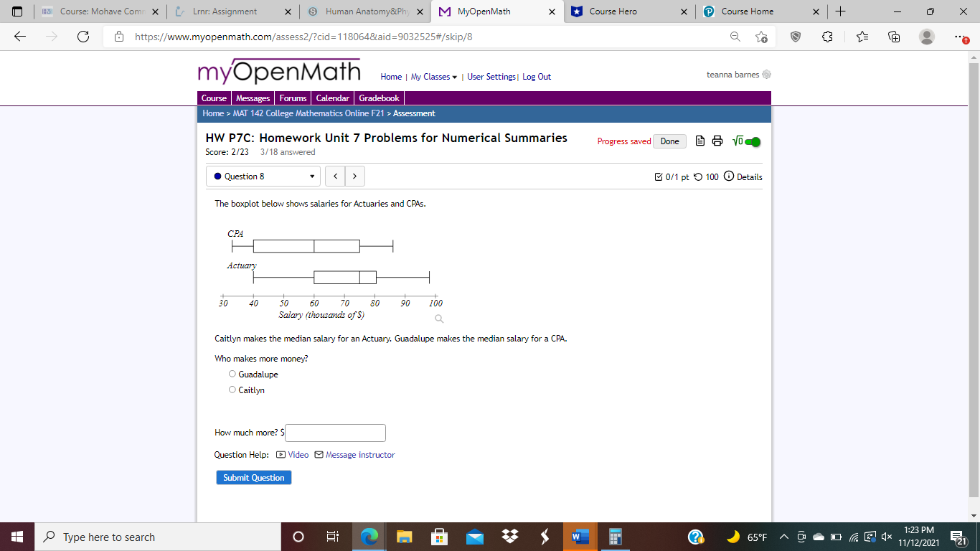Open the text version document icon
Viewport: 980px width, 551px height.
click(x=699, y=141)
